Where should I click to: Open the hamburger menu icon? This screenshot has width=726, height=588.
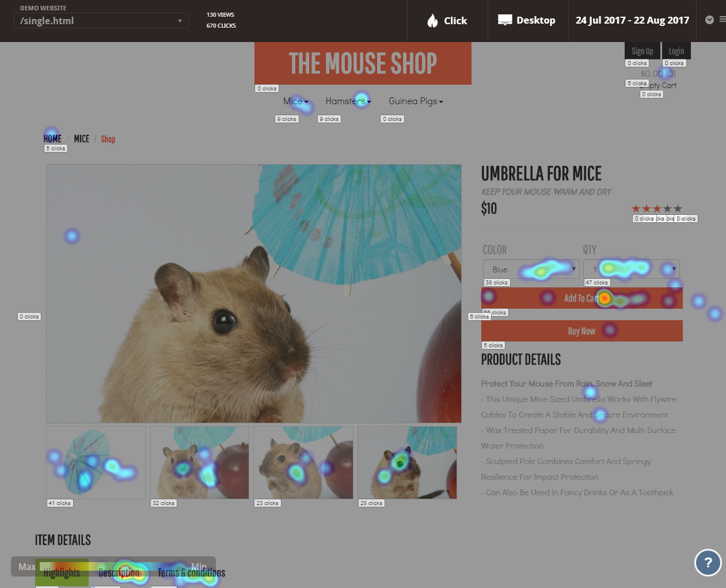[723, 20]
